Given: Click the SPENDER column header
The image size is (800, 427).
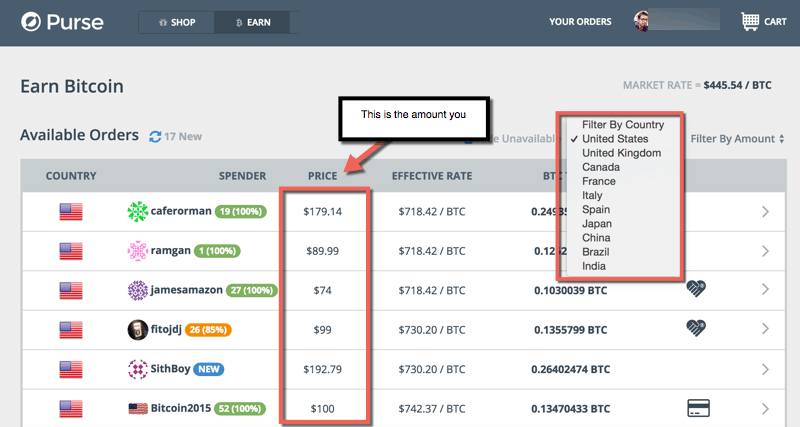Looking at the screenshot, I should point(242,176).
